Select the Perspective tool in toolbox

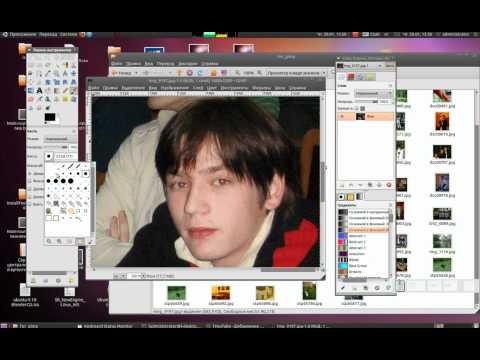point(74,82)
